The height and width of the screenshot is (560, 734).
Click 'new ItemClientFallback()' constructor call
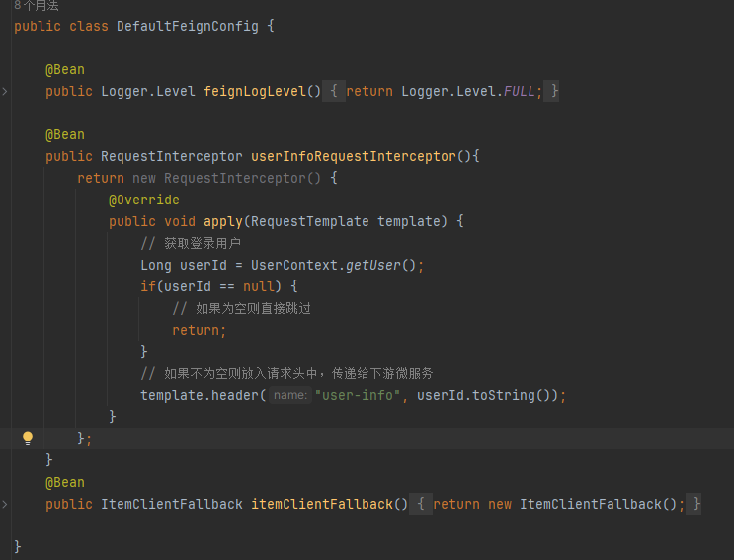[x=582, y=505]
